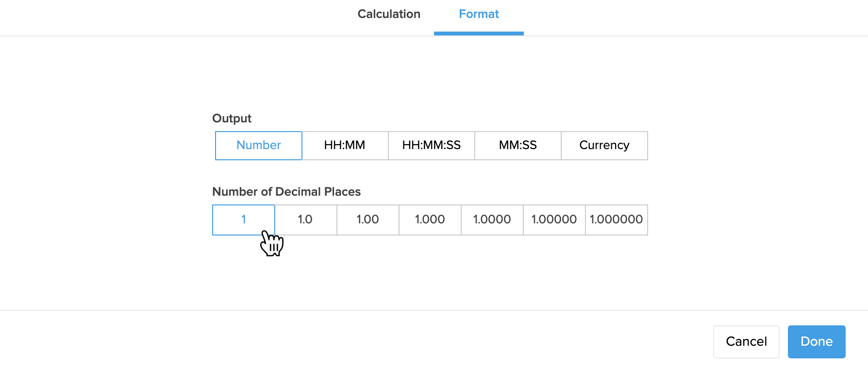Set decimal places to 1 (no decimals)

coord(244,219)
